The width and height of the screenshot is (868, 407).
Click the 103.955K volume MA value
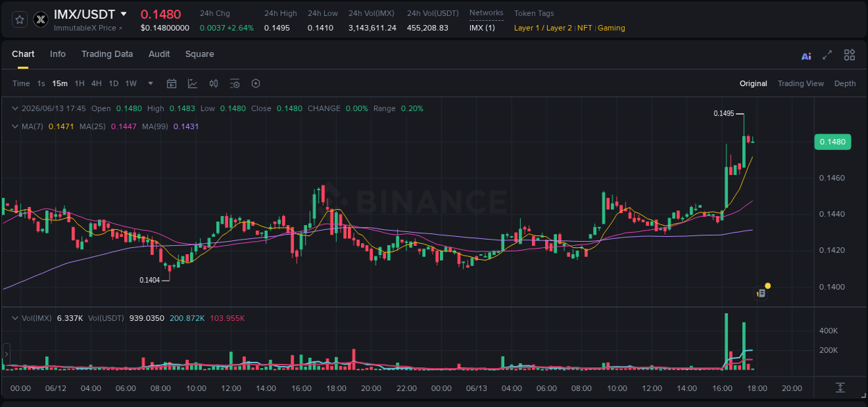[x=227, y=318]
